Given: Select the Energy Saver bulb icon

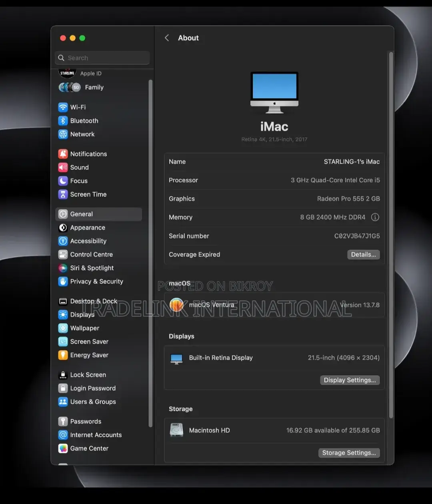Looking at the screenshot, I should tap(63, 355).
